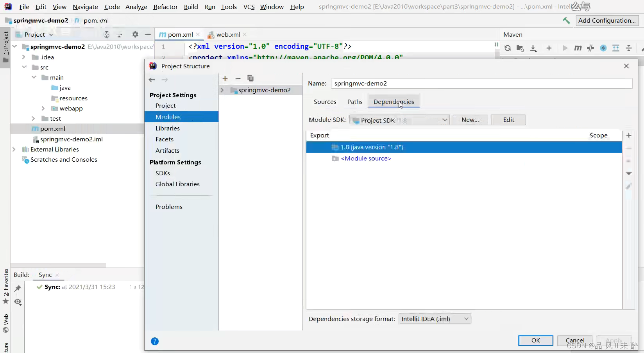Add Maven project with plus icon
This screenshot has width=644, height=353.
pos(549,48)
